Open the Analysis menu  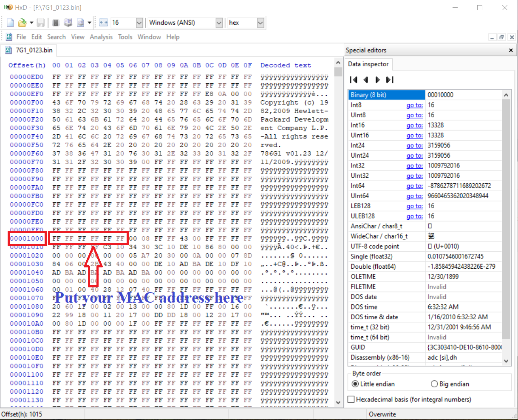[x=101, y=37]
